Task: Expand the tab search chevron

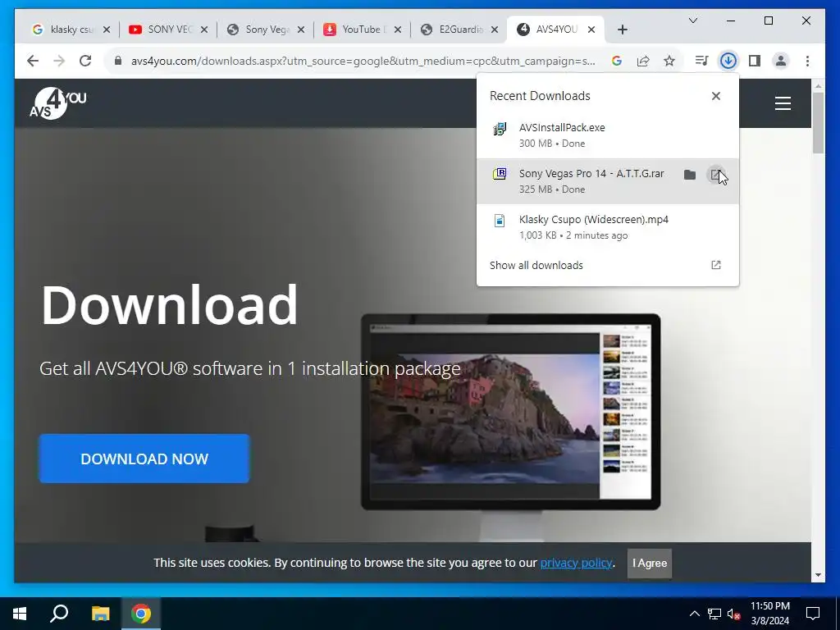Action: coord(692,21)
